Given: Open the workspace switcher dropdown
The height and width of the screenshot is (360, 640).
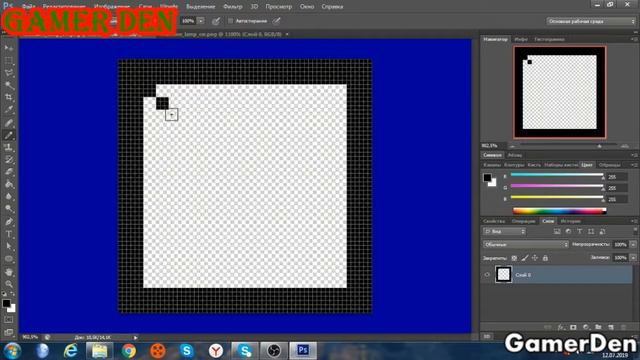Looking at the screenshot, I should click(591, 21).
